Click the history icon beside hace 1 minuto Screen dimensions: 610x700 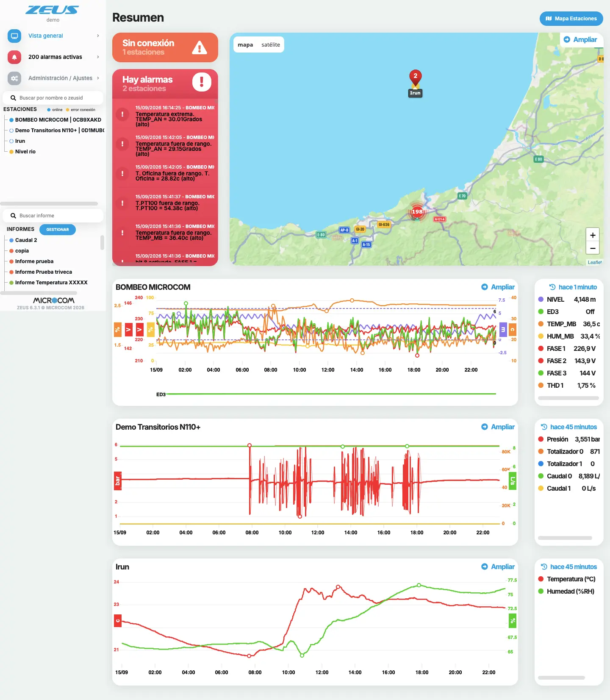[552, 287]
